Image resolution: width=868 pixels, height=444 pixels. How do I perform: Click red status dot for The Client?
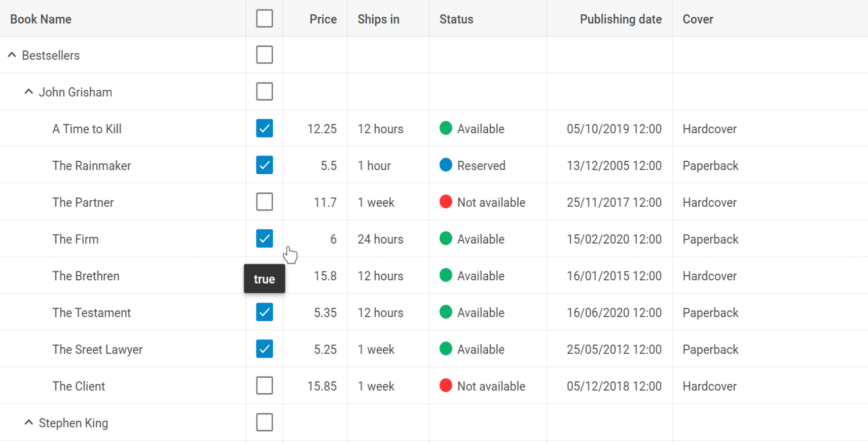point(446,385)
